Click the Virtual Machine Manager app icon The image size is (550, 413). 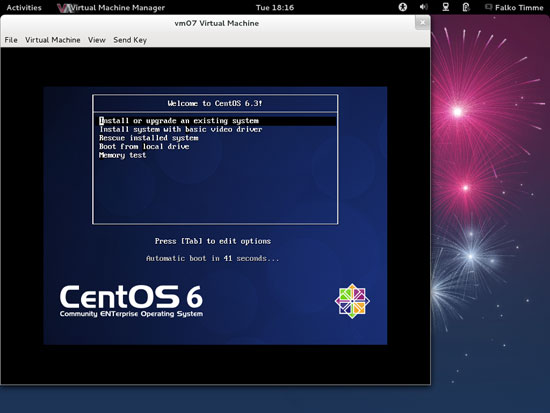pos(65,8)
